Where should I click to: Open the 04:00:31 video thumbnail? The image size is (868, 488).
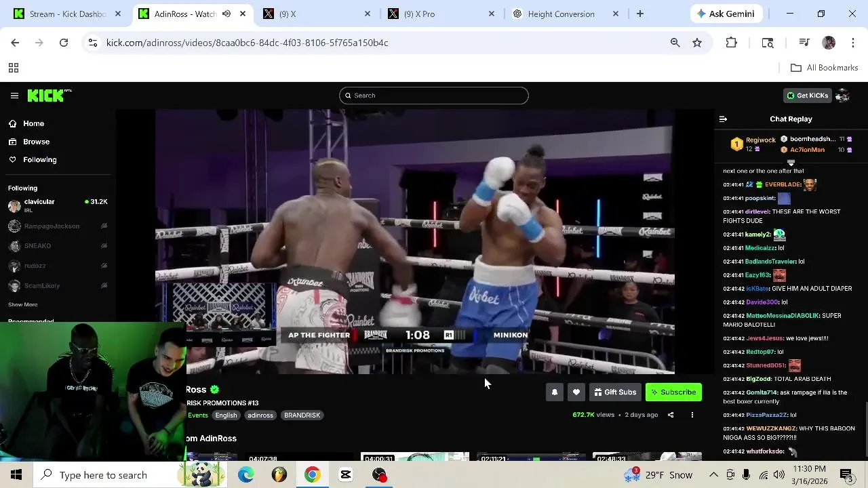tap(414, 456)
